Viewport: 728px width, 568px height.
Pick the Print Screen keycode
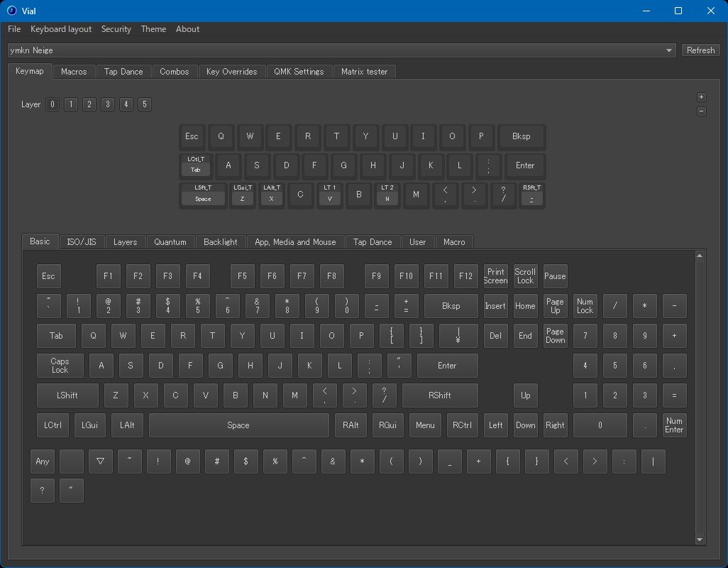pos(495,276)
